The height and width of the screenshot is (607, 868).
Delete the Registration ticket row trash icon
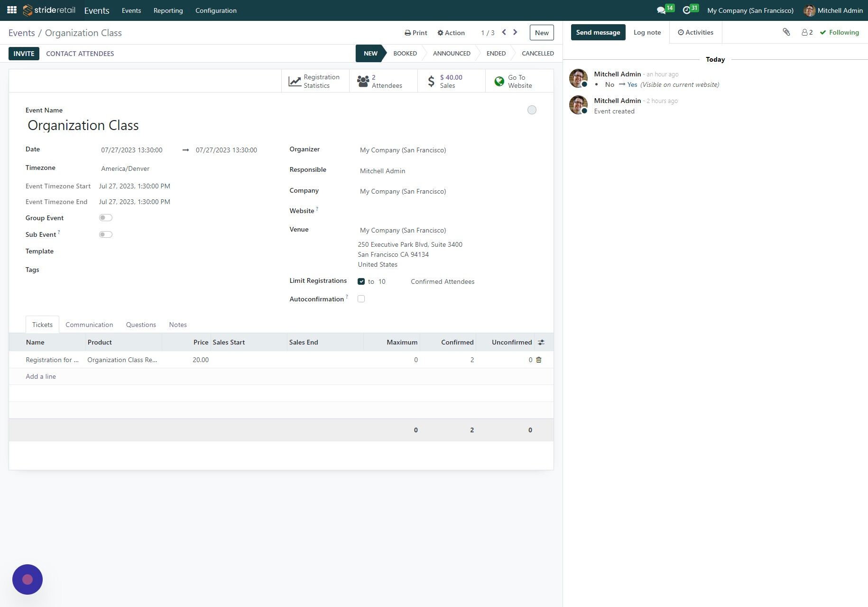pos(539,360)
